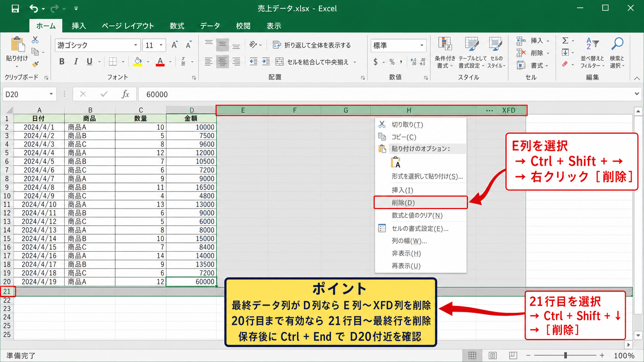This screenshot has width=644, height=362.
Task: Decrease indent in the alignment group
Action: [x=253, y=62]
